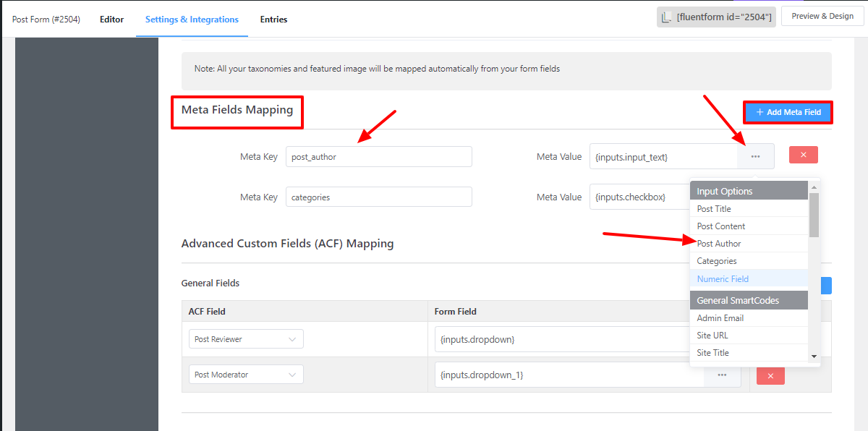Open Preview & Design
868x431 pixels.
(x=822, y=17)
